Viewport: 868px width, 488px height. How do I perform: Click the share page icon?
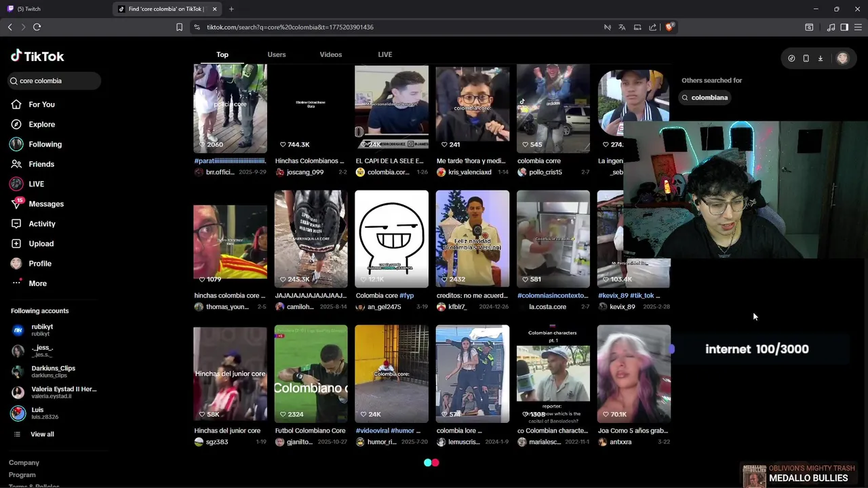pyautogui.click(x=652, y=27)
